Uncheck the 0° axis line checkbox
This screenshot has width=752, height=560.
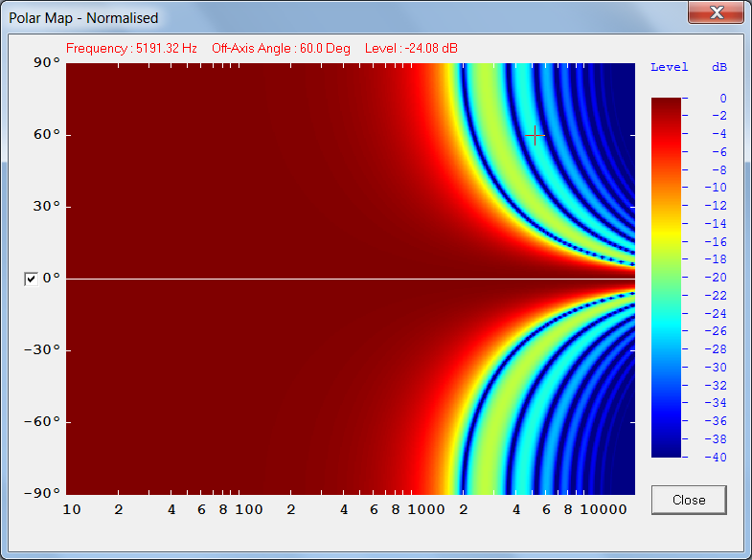(x=32, y=279)
